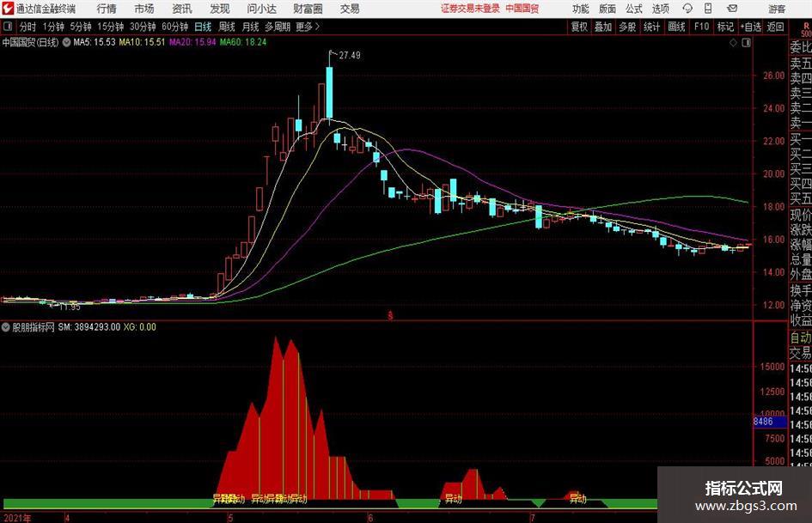Open the 资讯 menu
This screenshot has height=523, width=812.
(182, 9)
